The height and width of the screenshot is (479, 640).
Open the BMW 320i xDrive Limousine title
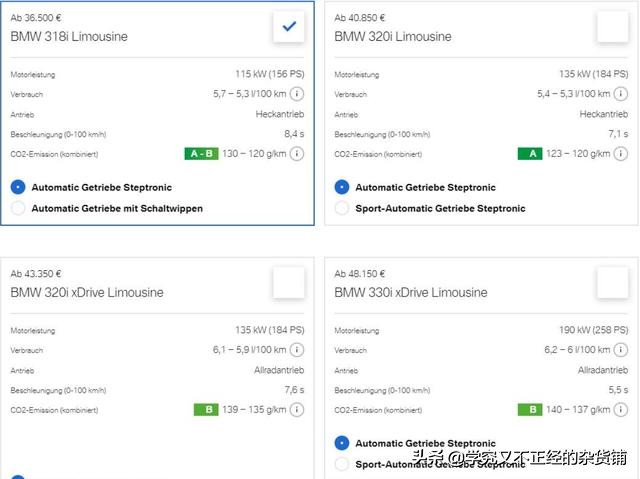(x=87, y=292)
